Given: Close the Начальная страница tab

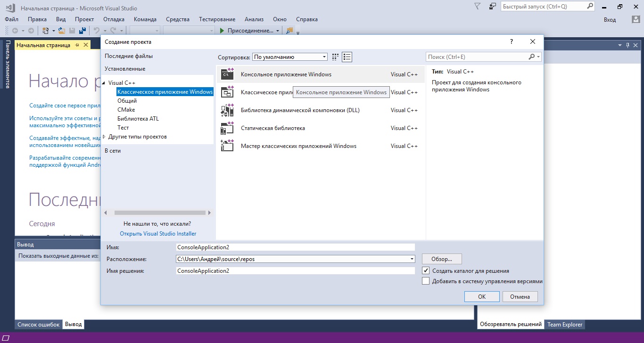Looking at the screenshot, I should point(86,45).
